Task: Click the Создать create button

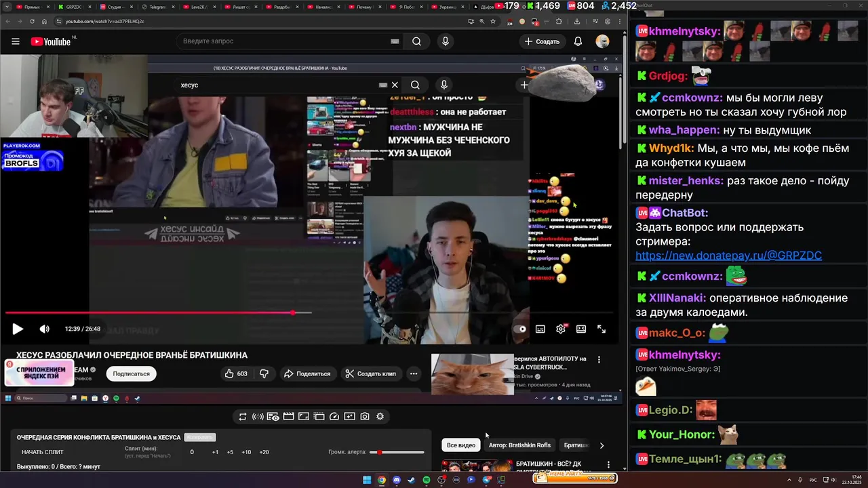Action: point(542,41)
